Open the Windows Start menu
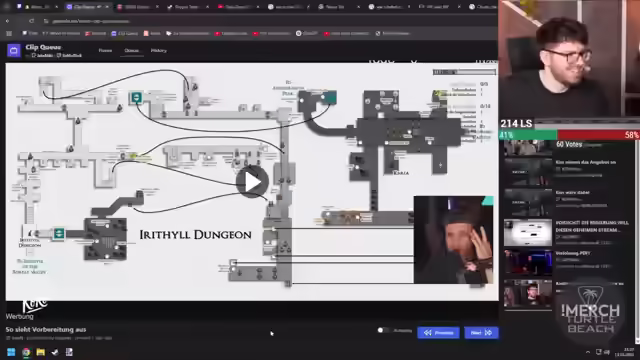This screenshot has width=640, height=360. (11, 352)
